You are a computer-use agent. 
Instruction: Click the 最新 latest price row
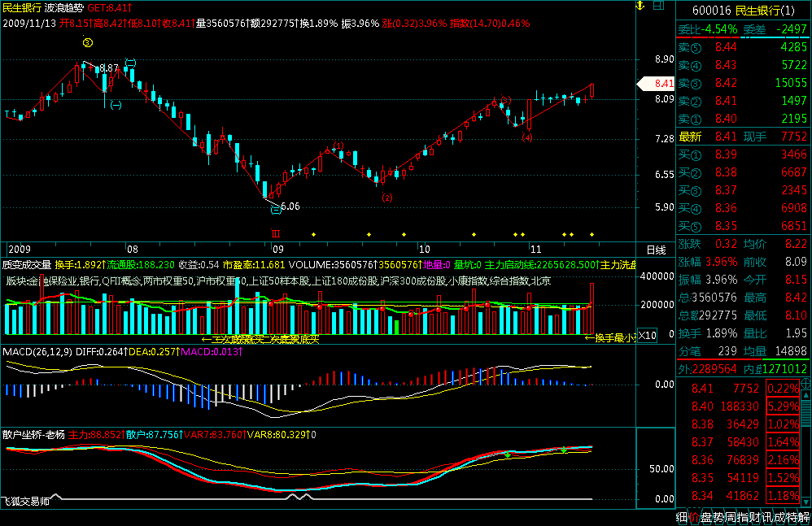[743, 137]
